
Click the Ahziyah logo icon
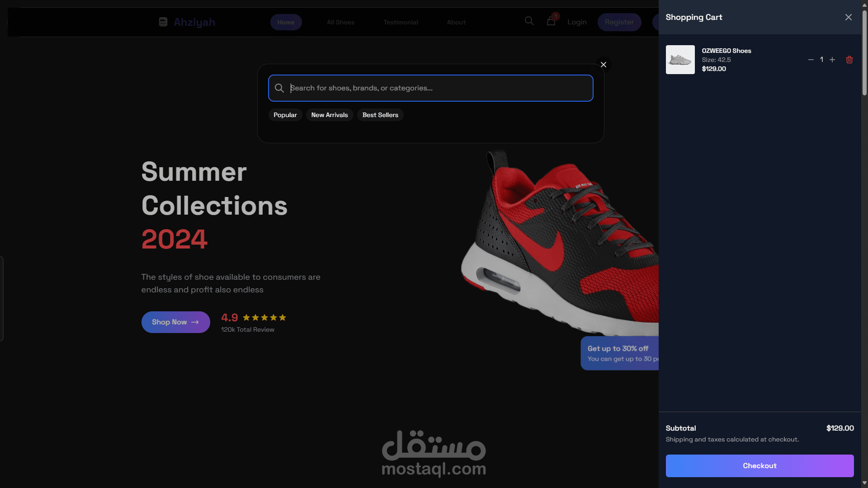coord(163,22)
